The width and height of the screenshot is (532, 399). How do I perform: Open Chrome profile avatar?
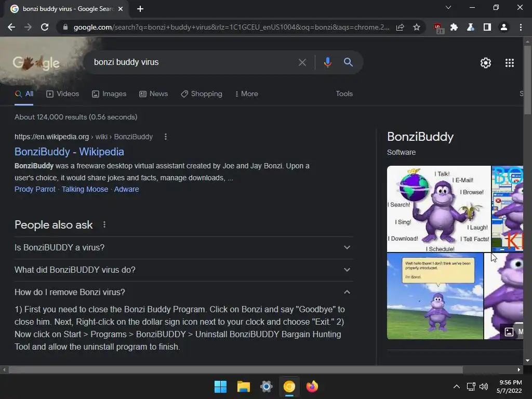click(x=504, y=27)
